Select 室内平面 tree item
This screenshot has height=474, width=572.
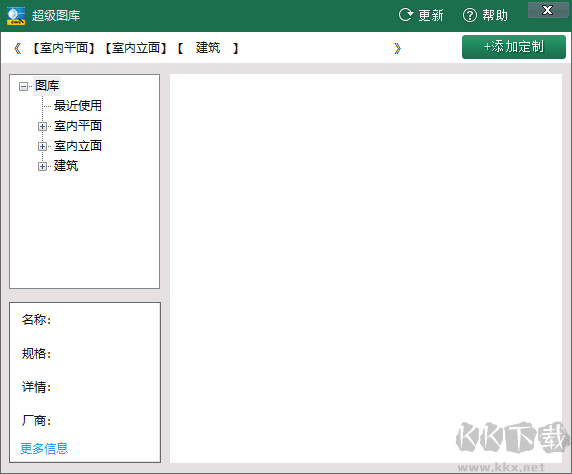[x=78, y=126]
